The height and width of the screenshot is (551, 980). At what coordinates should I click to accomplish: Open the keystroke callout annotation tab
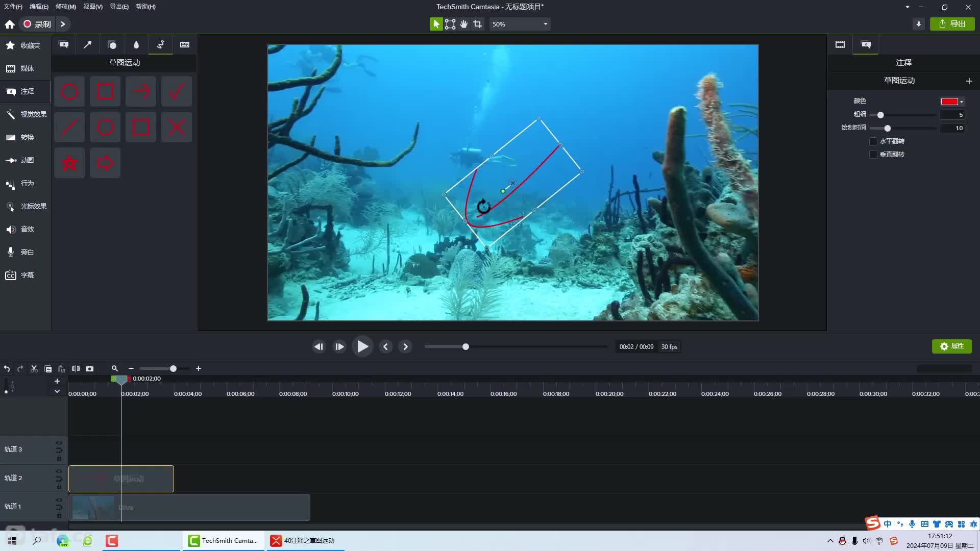pos(185,45)
